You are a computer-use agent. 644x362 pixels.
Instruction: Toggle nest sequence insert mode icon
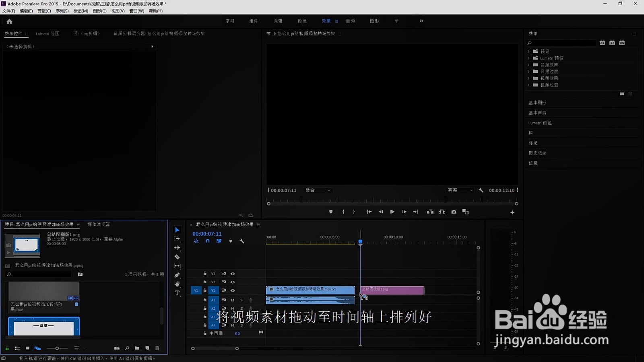pyautogui.click(x=196, y=241)
